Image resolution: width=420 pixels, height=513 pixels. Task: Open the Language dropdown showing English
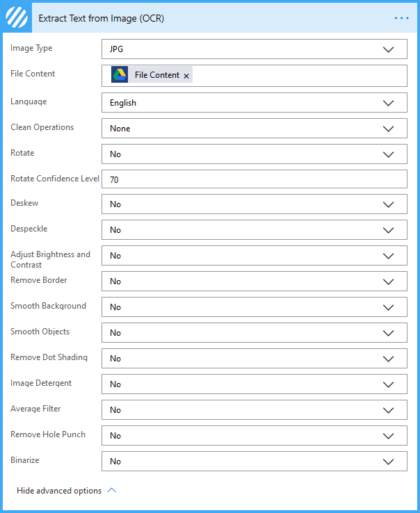[x=255, y=103]
